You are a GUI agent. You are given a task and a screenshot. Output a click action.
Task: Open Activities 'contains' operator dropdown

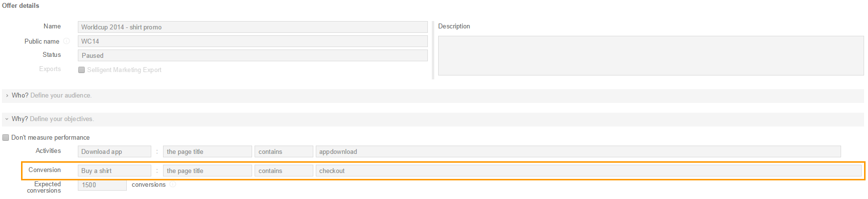(x=283, y=152)
